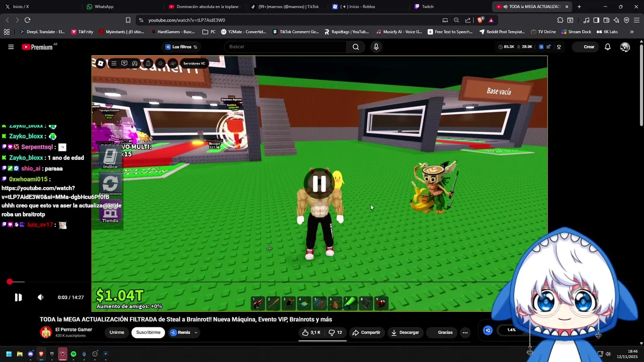Click the video progress bar scrubber
Screen dimensions: 644x362
[x=10, y=282]
